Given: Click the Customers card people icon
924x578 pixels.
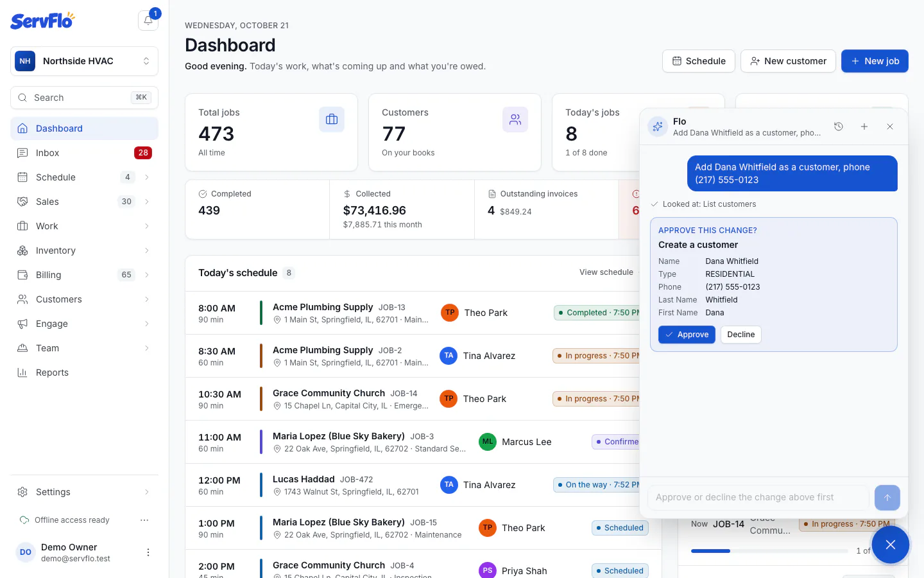Looking at the screenshot, I should [x=515, y=119].
